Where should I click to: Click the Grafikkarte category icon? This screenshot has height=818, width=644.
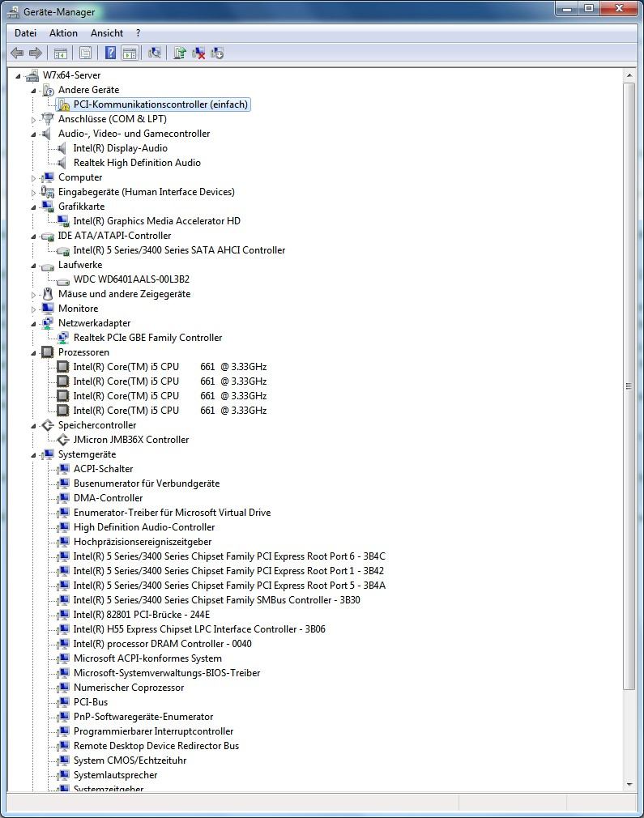pyautogui.click(x=48, y=207)
